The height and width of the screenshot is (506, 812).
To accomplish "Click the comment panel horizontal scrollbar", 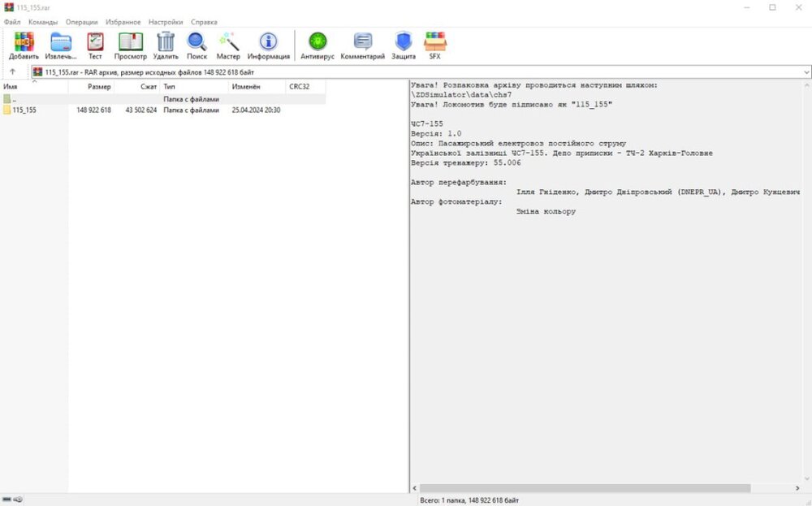I will coord(585,488).
